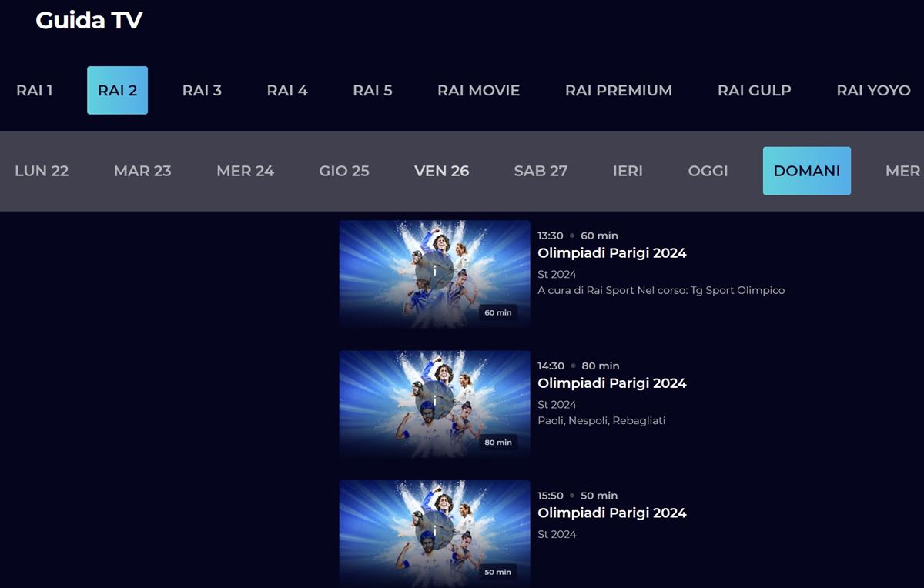Image resolution: width=924 pixels, height=588 pixels.
Task: Click info icon on 13:30 program thumbnail
Action: [434, 271]
